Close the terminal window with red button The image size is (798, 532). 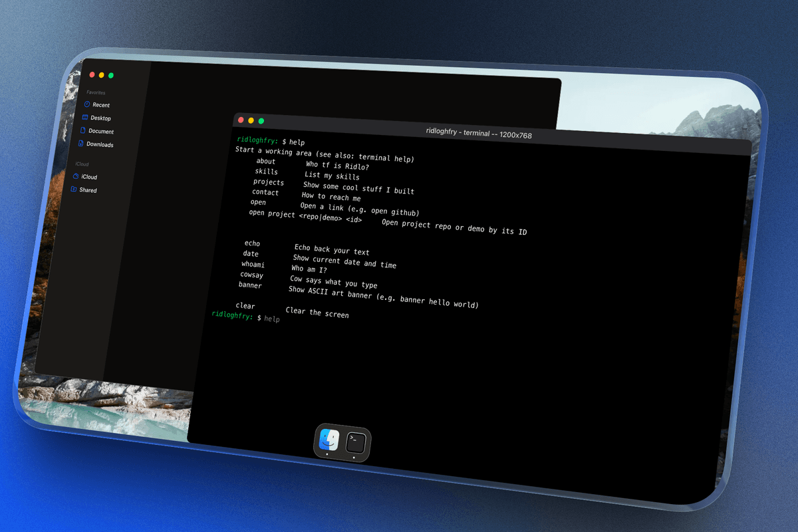coord(241,120)
